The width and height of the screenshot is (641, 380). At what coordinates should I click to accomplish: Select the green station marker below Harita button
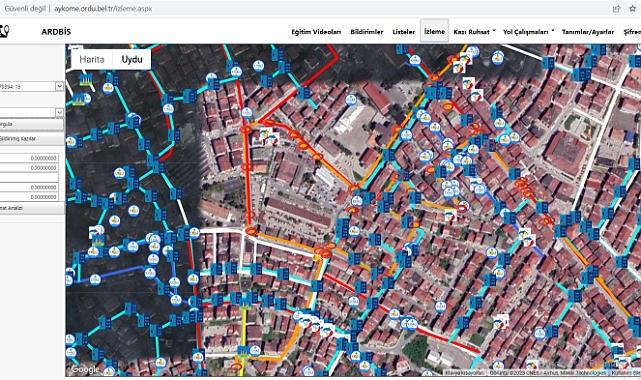tap(85, 80)
